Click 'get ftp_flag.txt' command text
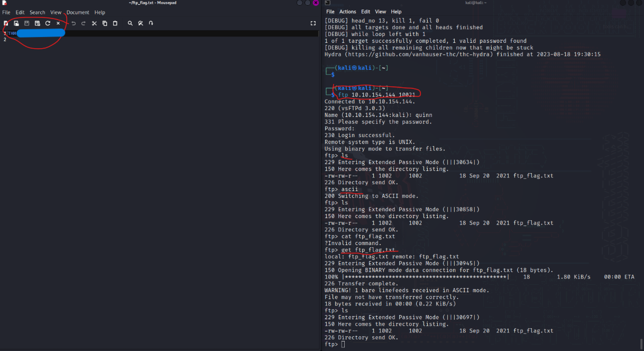Viewport: 644px width, 351px height. coord(368,250)
